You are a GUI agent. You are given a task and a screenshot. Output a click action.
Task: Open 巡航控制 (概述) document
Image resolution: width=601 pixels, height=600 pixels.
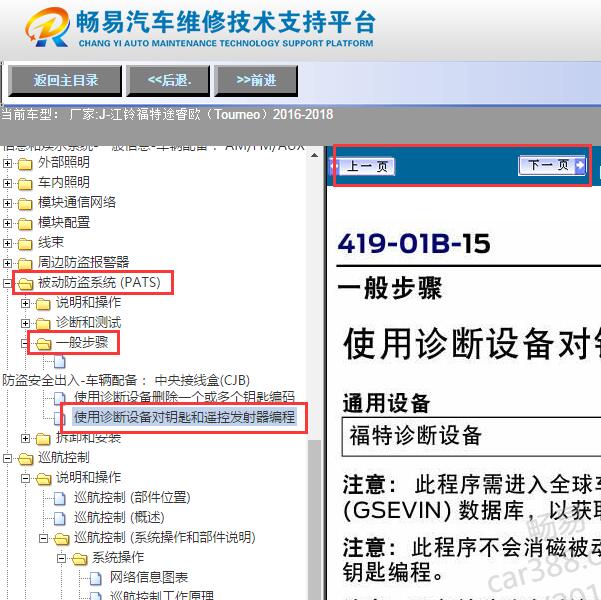(x=119, y=517)
